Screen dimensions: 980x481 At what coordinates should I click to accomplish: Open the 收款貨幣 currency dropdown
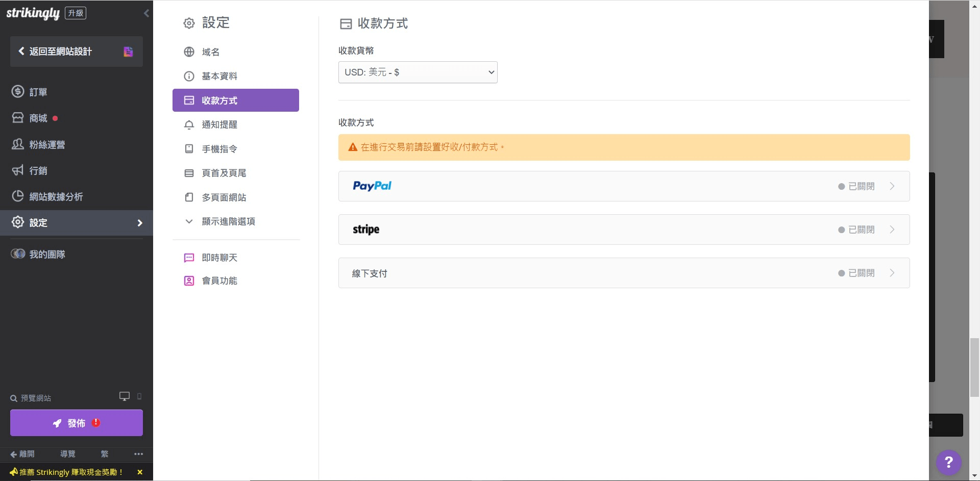417,72
